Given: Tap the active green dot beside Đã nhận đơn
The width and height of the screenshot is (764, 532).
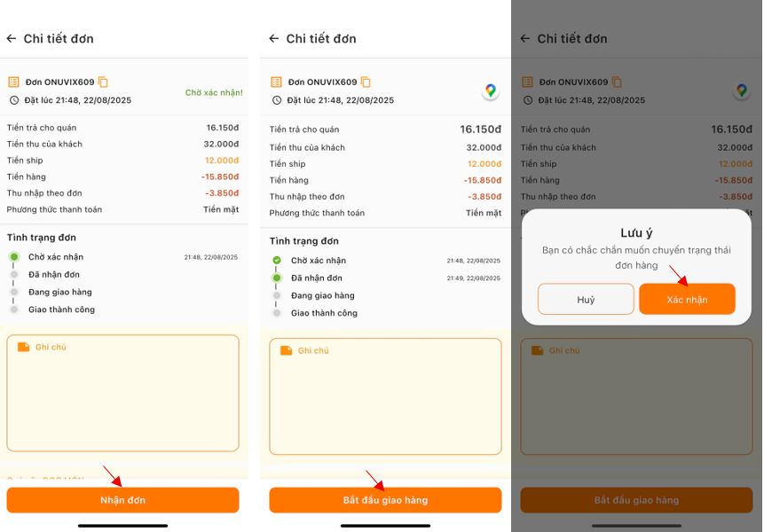Looking at the screenshot, I should 276,278.
